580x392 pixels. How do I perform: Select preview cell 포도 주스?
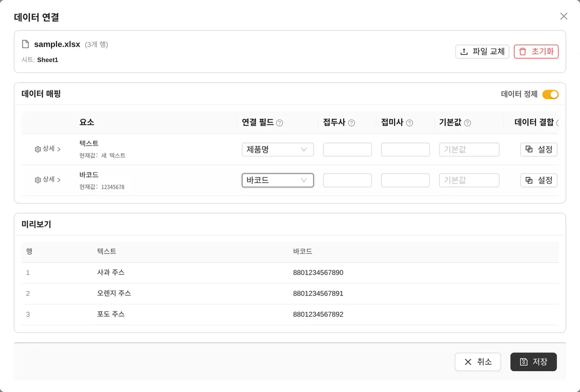pos(111,314)
